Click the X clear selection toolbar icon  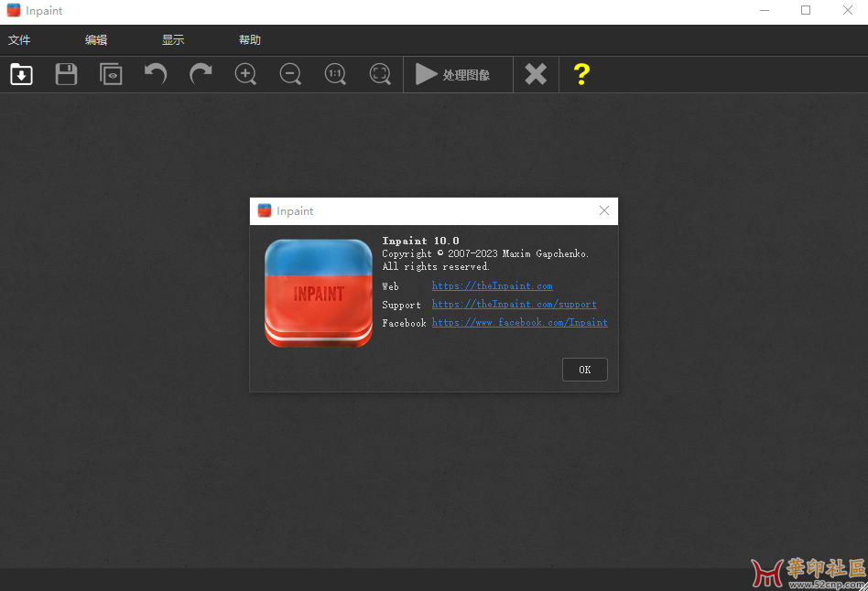coord(536,74)
